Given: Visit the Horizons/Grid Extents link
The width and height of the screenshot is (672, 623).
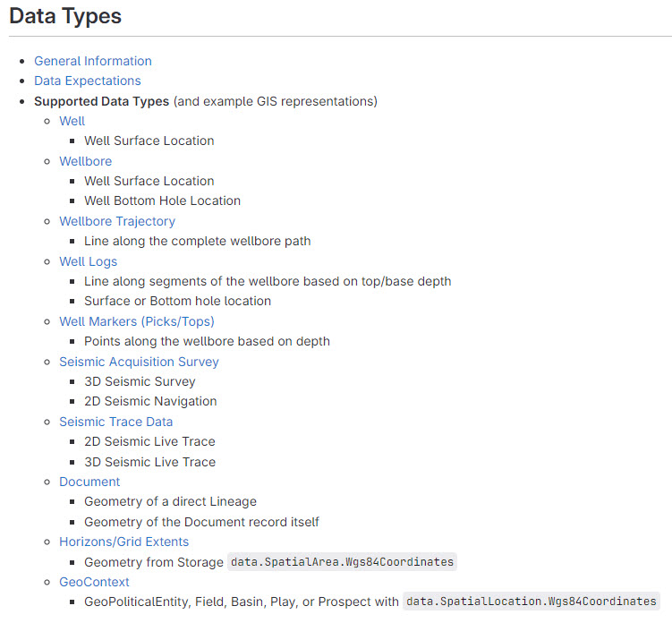Looking at the screenshot, I should [x=124, y=542].
